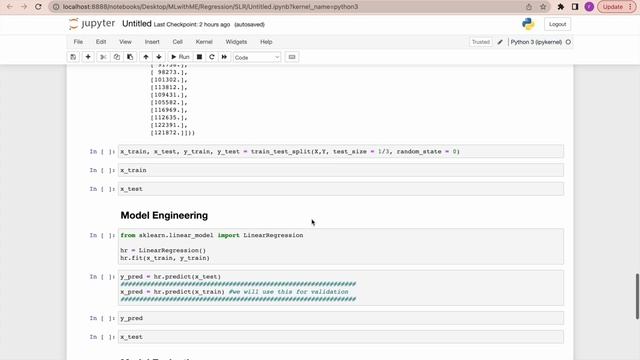Screen dimensions: 640x360
Task: Open the Kernel menu
Action: 204,42
